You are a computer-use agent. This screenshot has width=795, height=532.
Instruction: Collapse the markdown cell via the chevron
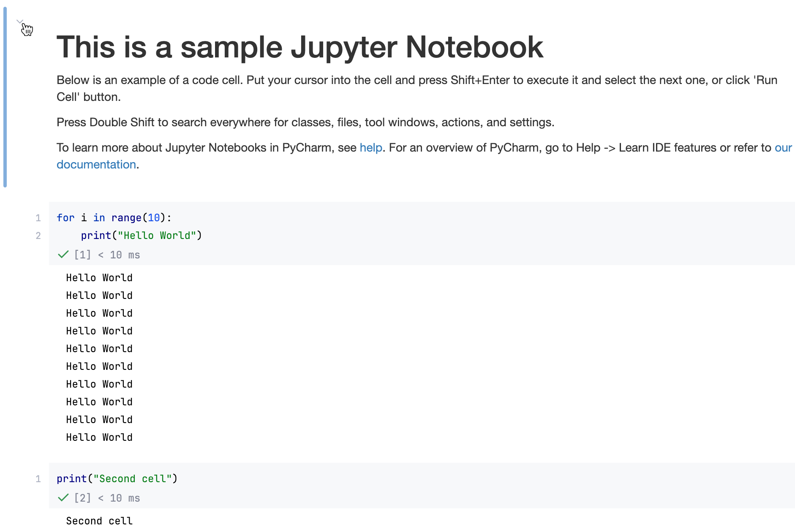click(x=19, y=21)
